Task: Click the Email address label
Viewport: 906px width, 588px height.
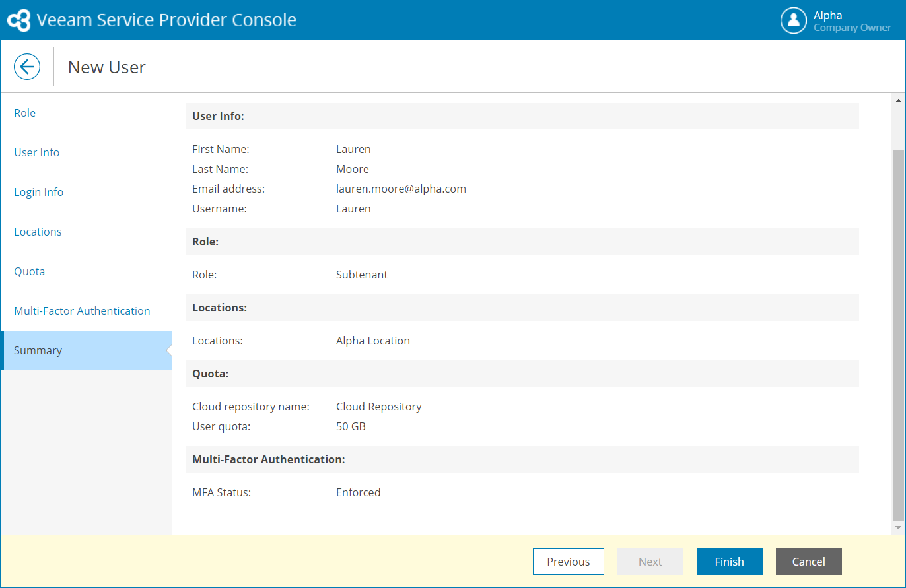Action: point(228,189)
